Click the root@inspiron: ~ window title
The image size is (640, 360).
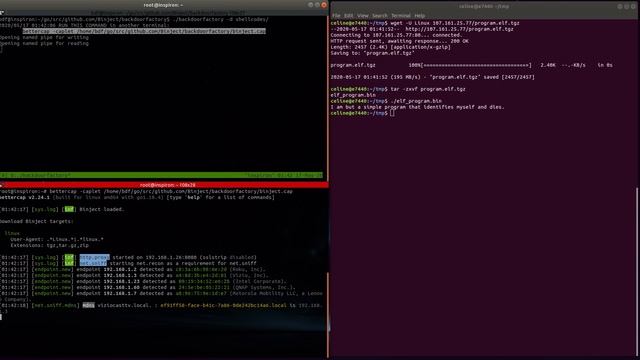tap(163, 5)
